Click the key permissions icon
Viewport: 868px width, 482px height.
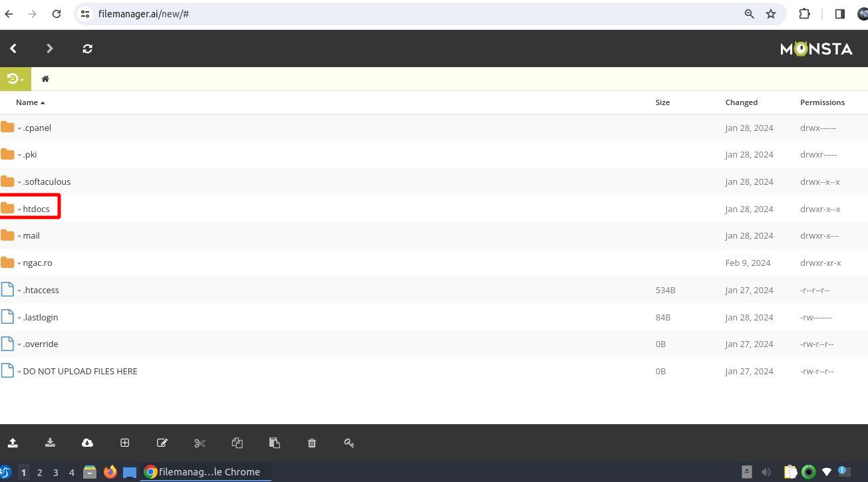click(x=349, y=443)
